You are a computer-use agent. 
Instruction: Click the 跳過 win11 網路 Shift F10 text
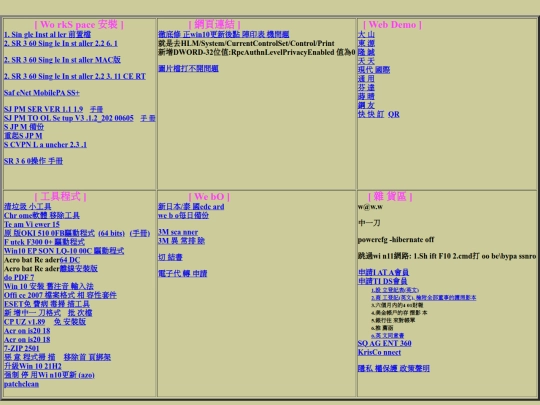click(x=447, y=256)
